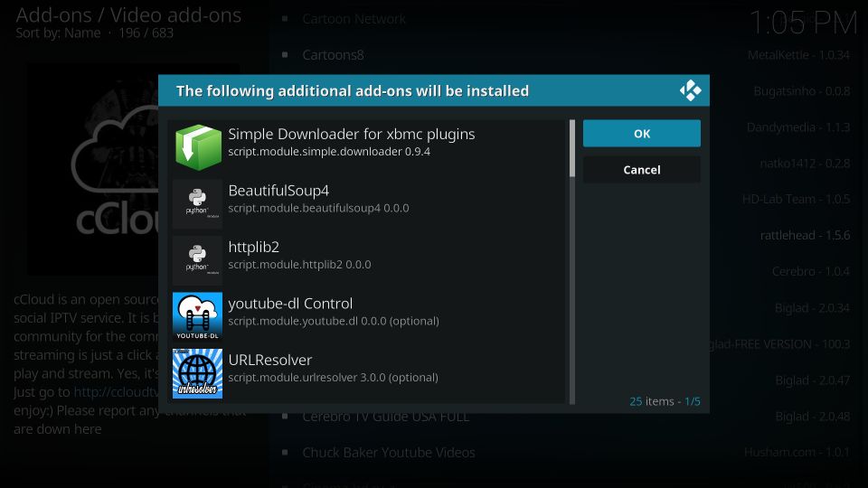Click the Biglad - 2.0.47 author label

click(812, 380)
